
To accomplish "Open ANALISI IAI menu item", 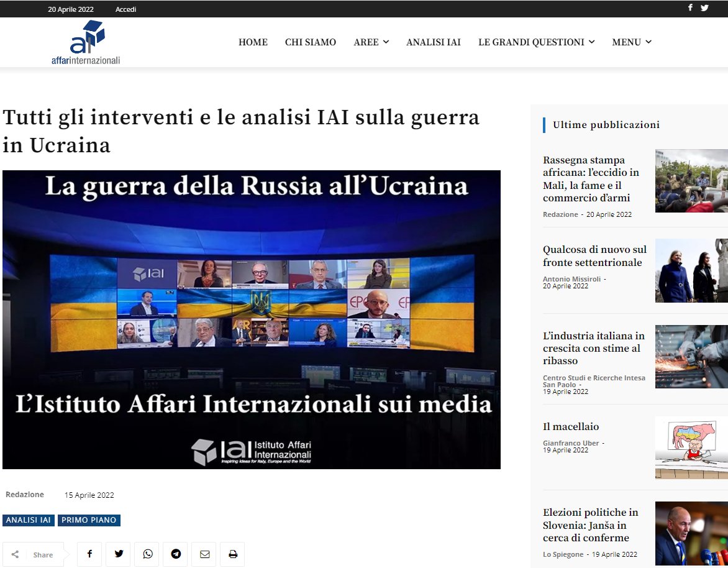I will [433, 42].
